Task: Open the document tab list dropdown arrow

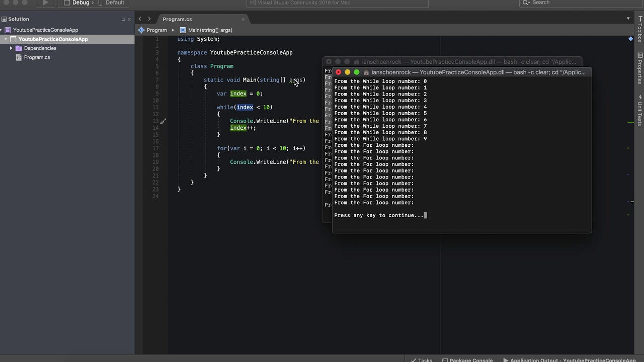Action: [628, 19]
